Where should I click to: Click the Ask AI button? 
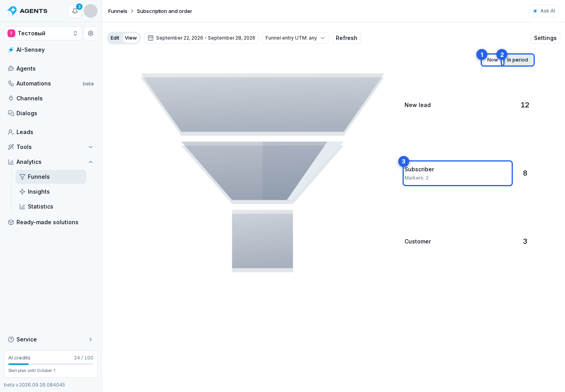coord(544,11)
